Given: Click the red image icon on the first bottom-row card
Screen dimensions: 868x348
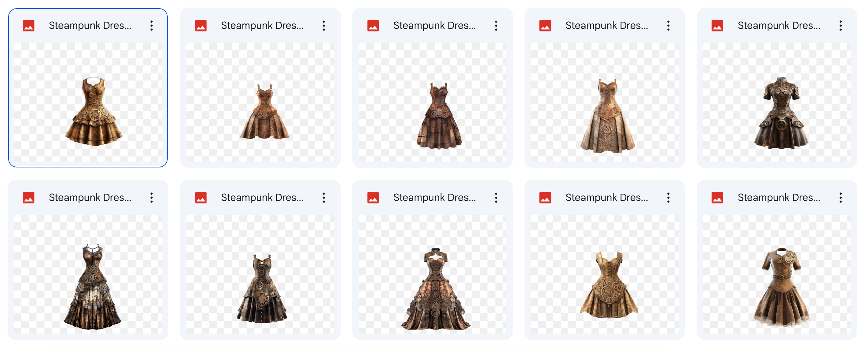Looking at the screenshot, I should point(29,198).
